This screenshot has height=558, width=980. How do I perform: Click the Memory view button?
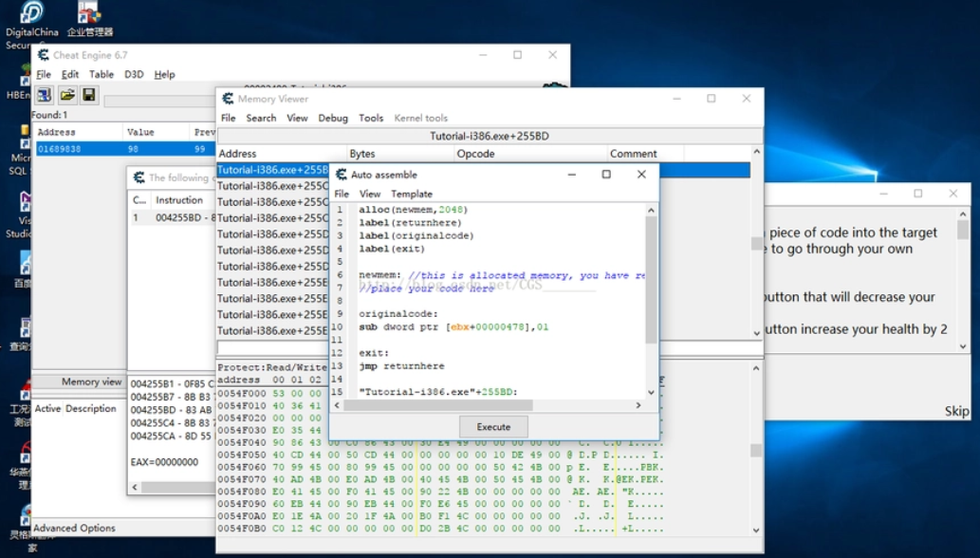pos(91,381)
